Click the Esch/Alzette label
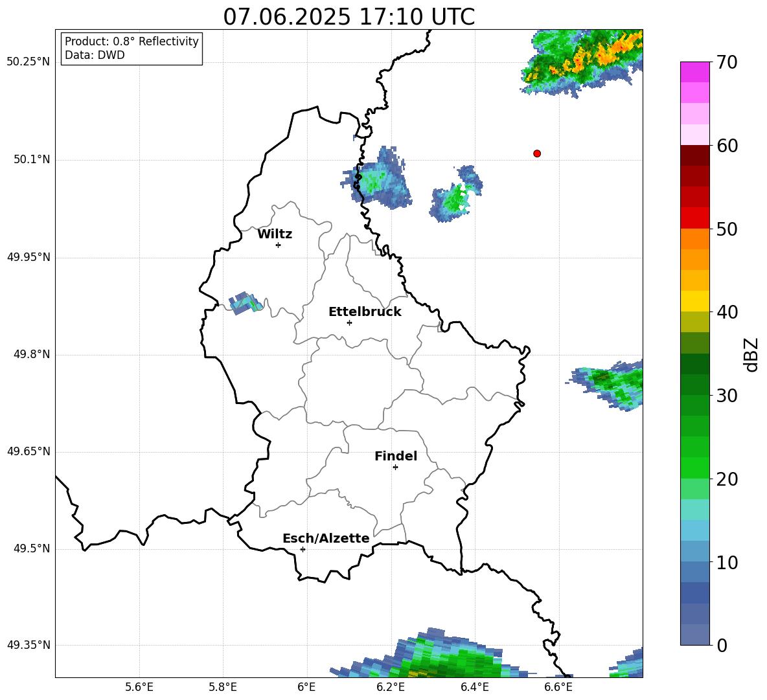The image size is (767, 700). (x=326, y=538)
